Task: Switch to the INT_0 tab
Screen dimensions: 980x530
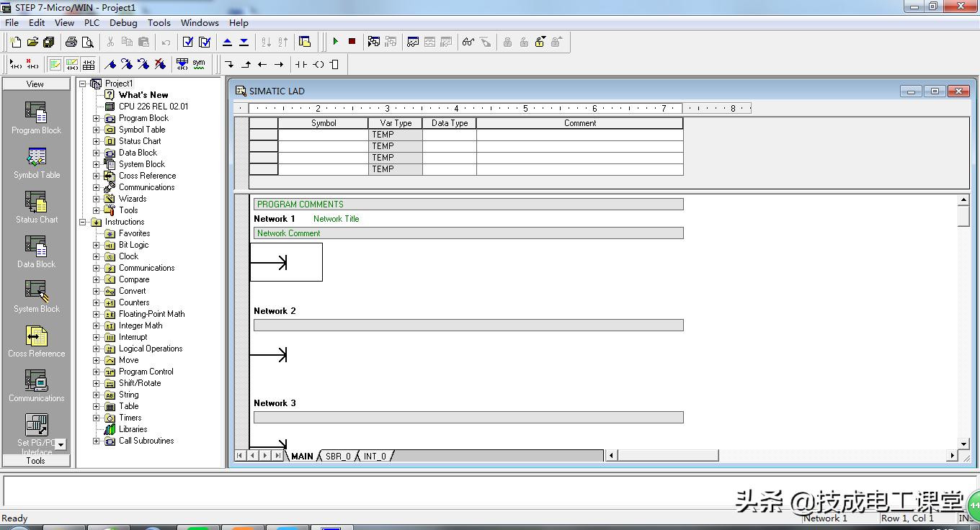Action: tap(375, 456)
